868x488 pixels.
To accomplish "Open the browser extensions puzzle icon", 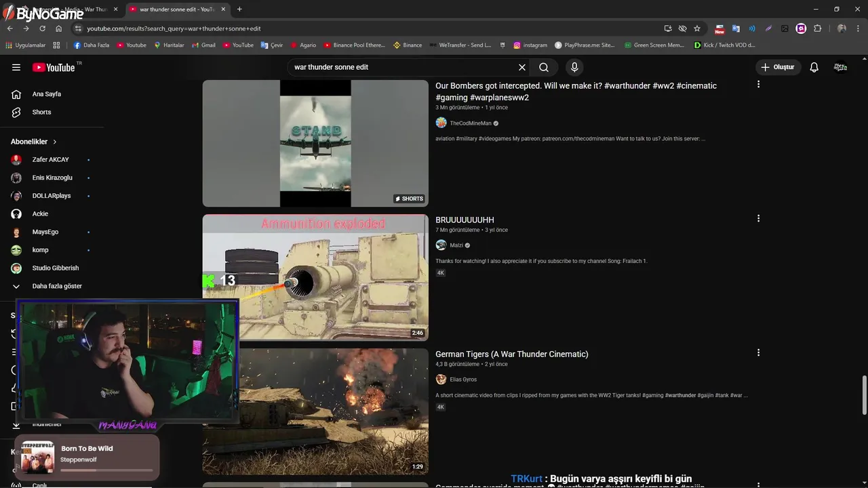I will tap(817, 28).
